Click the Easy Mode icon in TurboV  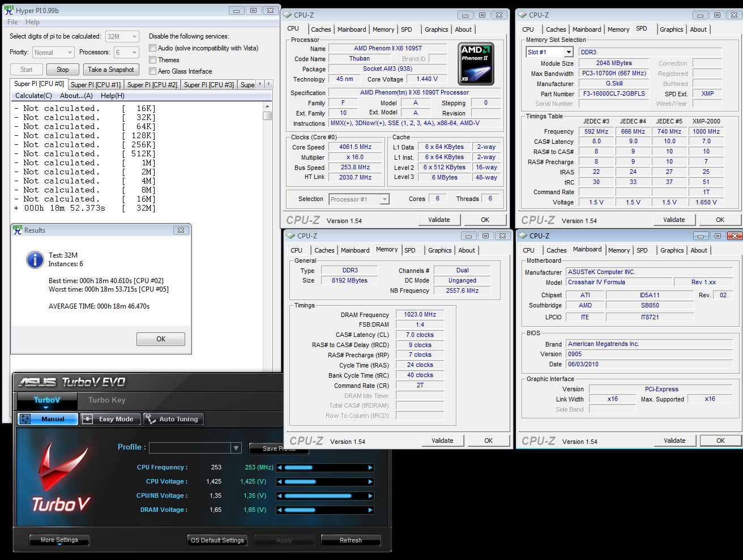click(88, 419)
